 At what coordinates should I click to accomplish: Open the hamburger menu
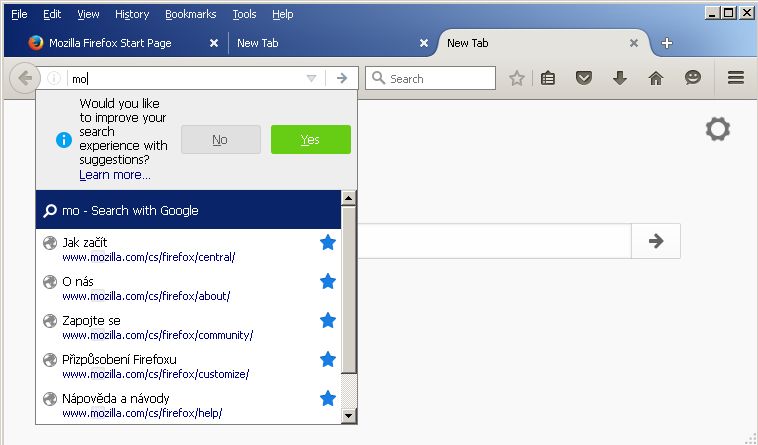pos(736,78)
